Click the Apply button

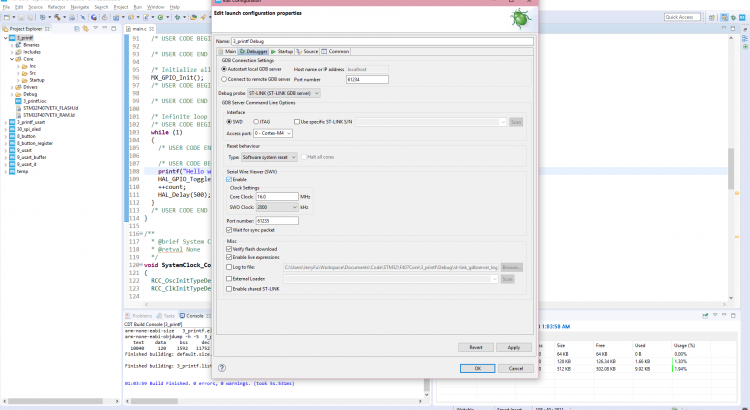click(513, 347)
